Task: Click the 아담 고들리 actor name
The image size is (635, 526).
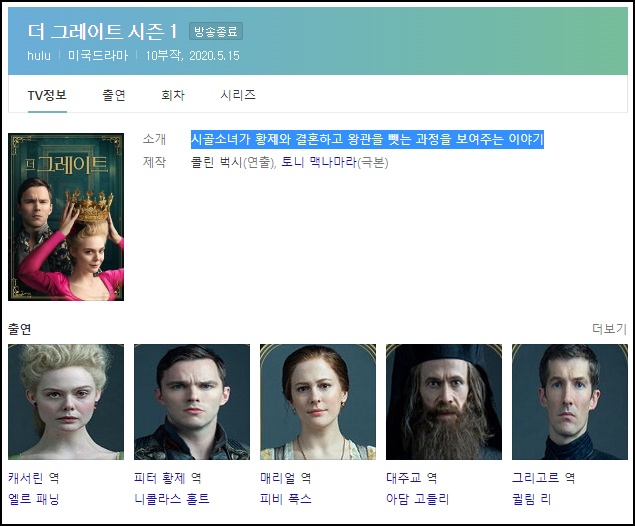Action: [418, 499]
